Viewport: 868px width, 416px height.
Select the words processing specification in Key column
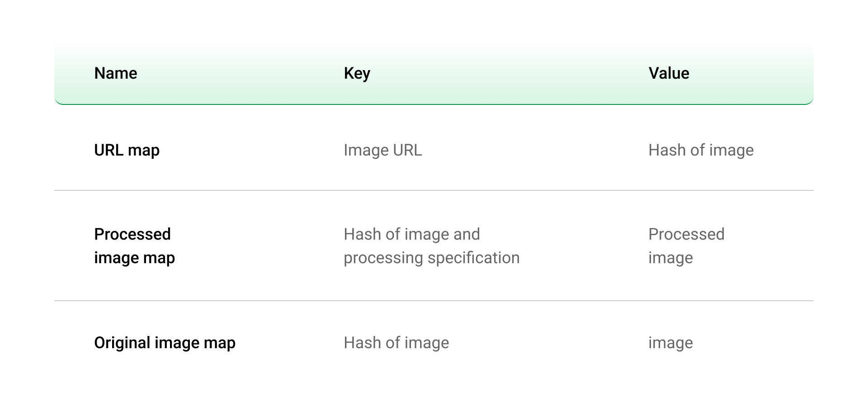[x=431, y=258]
